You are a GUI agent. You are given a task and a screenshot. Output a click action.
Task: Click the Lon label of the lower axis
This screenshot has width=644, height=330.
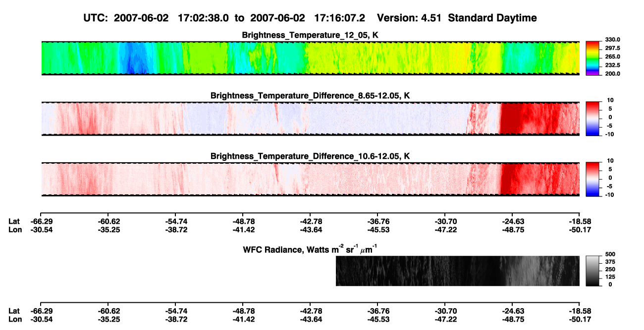point(15,319)
